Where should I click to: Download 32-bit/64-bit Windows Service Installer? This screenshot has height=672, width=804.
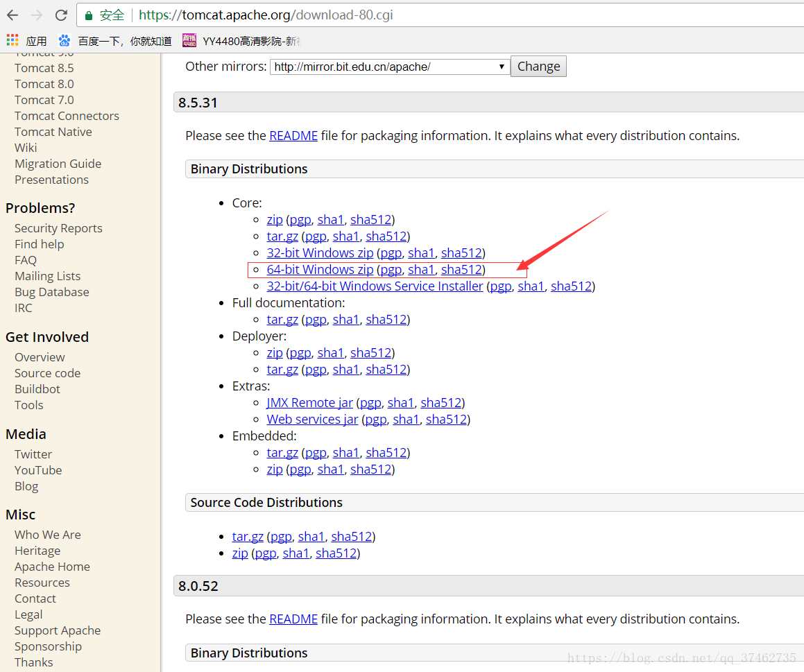(x=375, y=286)
